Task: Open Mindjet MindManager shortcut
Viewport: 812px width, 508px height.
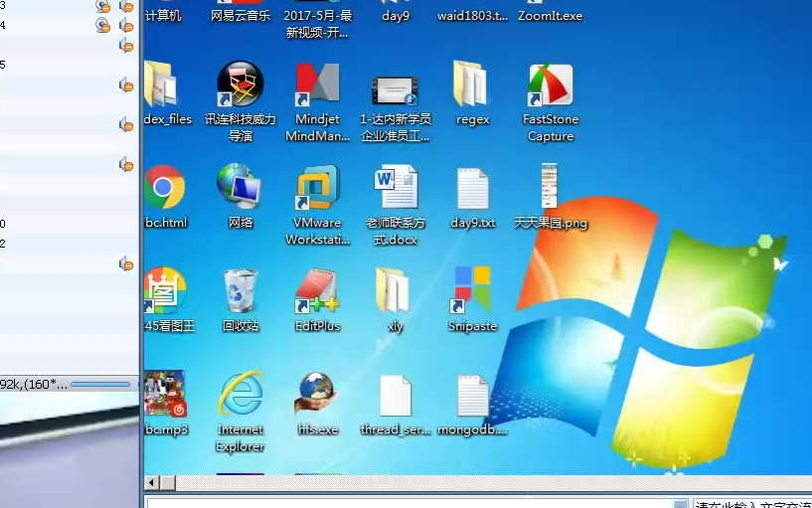Action: click(x=317, y=84)
